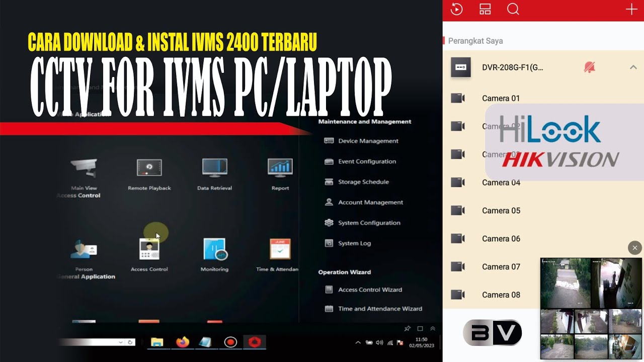Image resolution: width=644 pixels, height=362 pixels.
Task: Select the DVR-208G-F1 device row
Action: [x=543, y=67]
